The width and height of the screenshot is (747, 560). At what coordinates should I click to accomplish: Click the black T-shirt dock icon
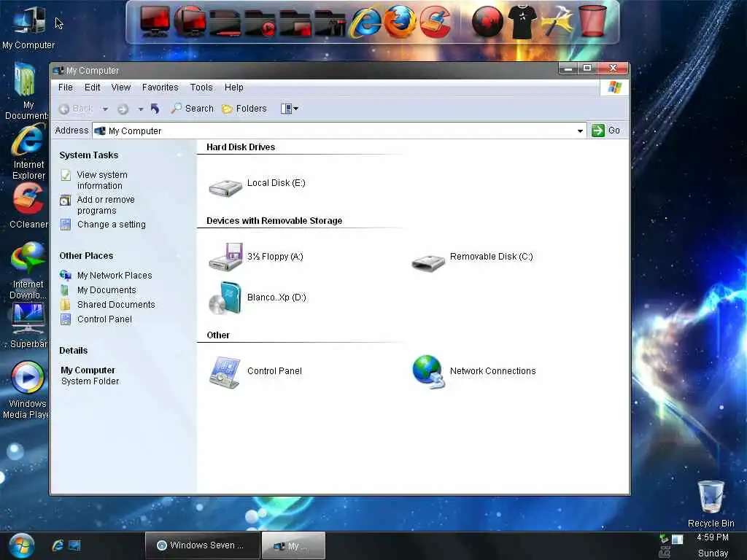coord(522,22)
